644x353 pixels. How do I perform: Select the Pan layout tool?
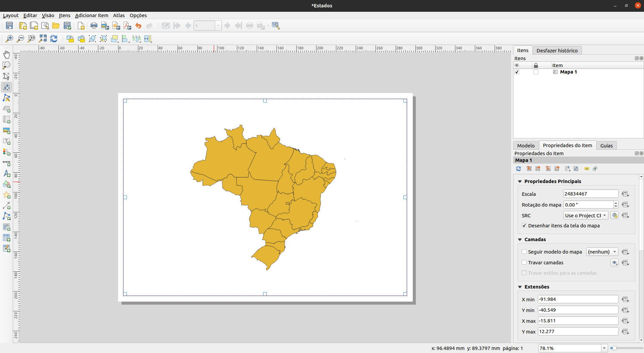point(6,54)
